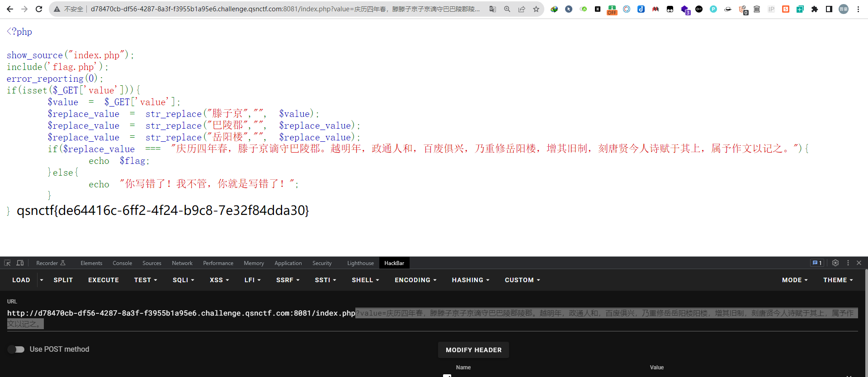Open the DevTools issues counter badge
The height and width of the screenshot is (377, 868).
[817, 263]
